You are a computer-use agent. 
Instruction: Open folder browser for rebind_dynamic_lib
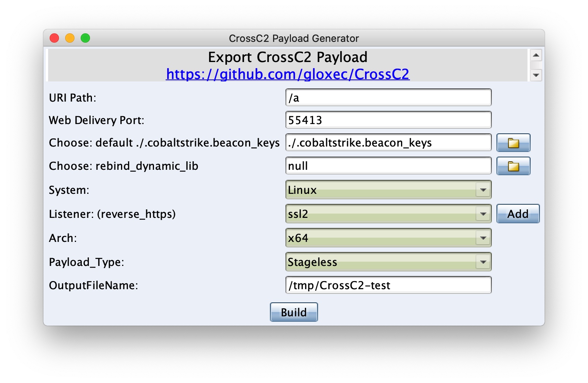(513, 166)
